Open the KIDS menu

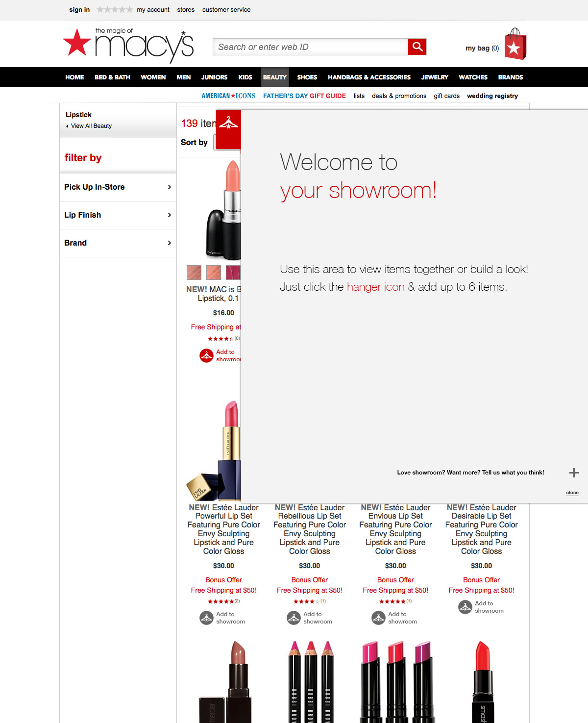pos(245,77)
